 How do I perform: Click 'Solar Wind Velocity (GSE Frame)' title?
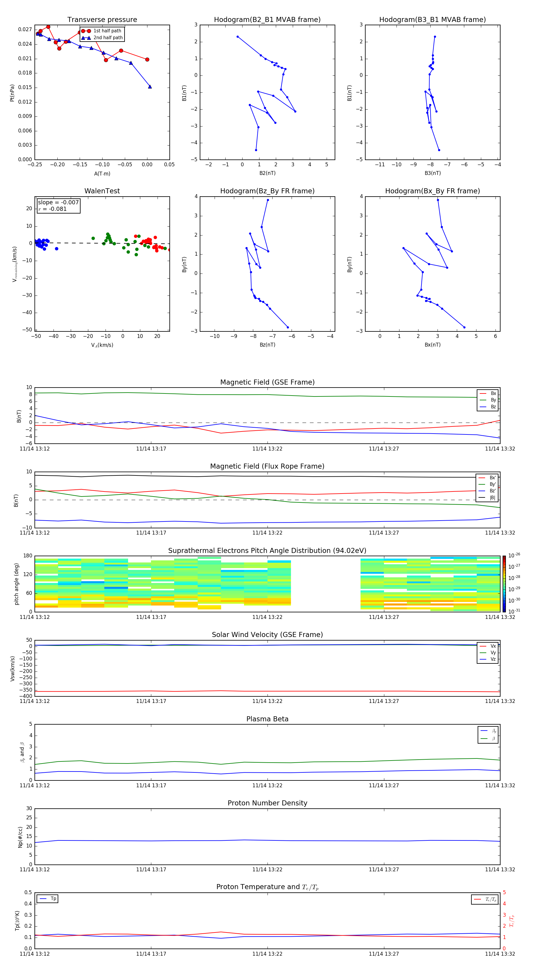[267, 635]
